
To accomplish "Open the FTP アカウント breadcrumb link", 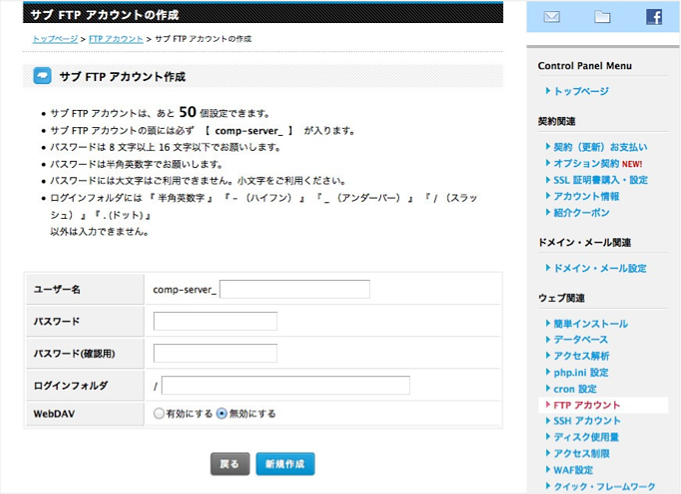I will tap(116, 39).
